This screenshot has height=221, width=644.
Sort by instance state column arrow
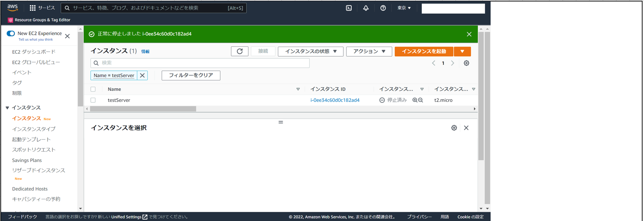click(x=422, y=89)
